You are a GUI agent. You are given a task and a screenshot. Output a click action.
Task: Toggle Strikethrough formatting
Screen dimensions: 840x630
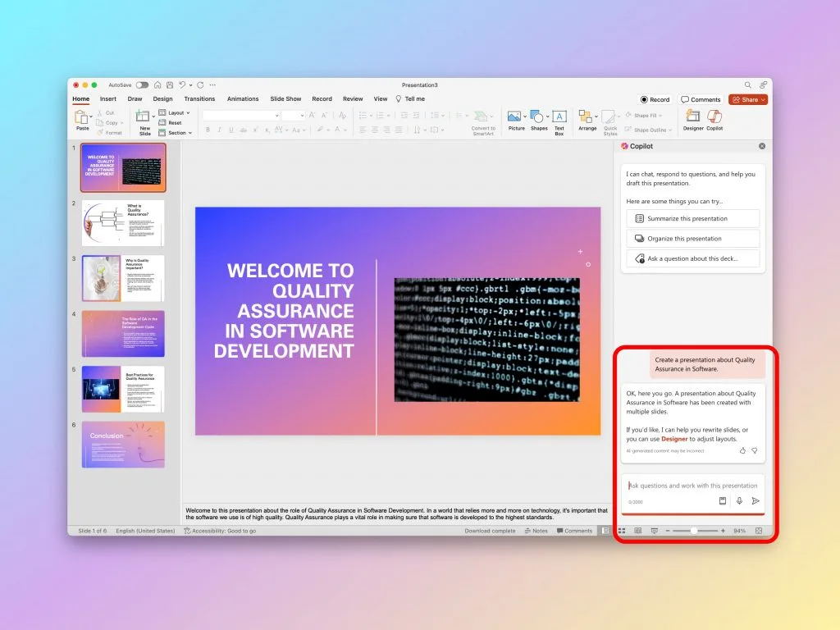click(x=243, y=130)
